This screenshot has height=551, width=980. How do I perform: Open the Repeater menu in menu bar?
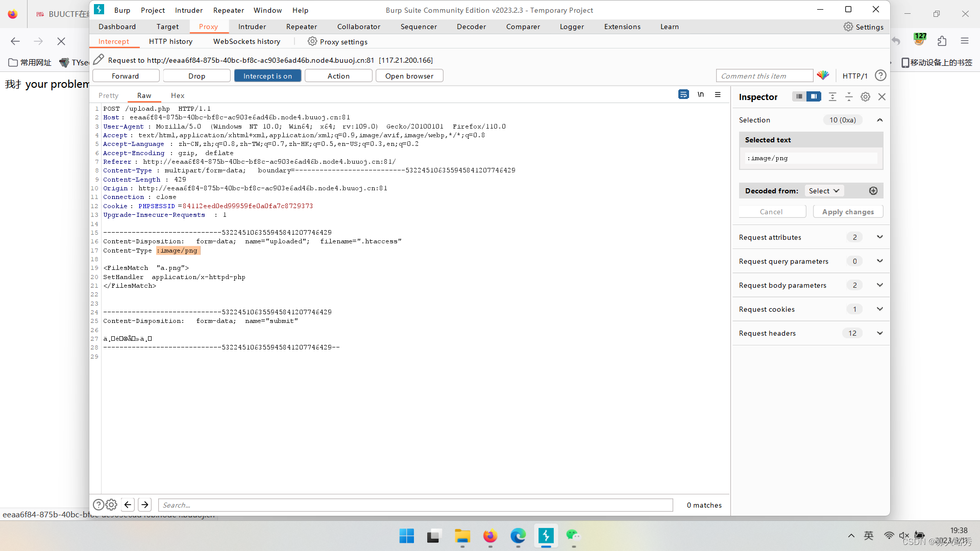[x=228, y=10]
